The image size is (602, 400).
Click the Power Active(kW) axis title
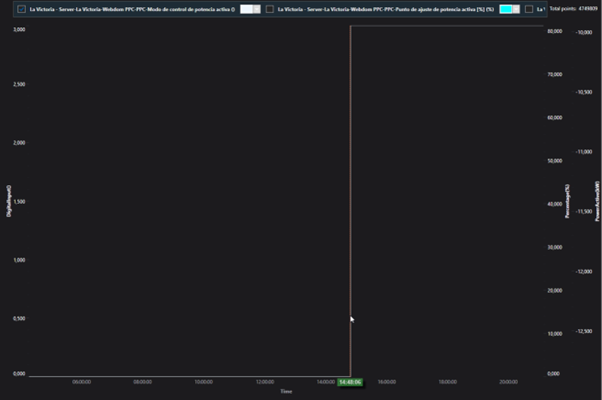click(x=596, y=200)
